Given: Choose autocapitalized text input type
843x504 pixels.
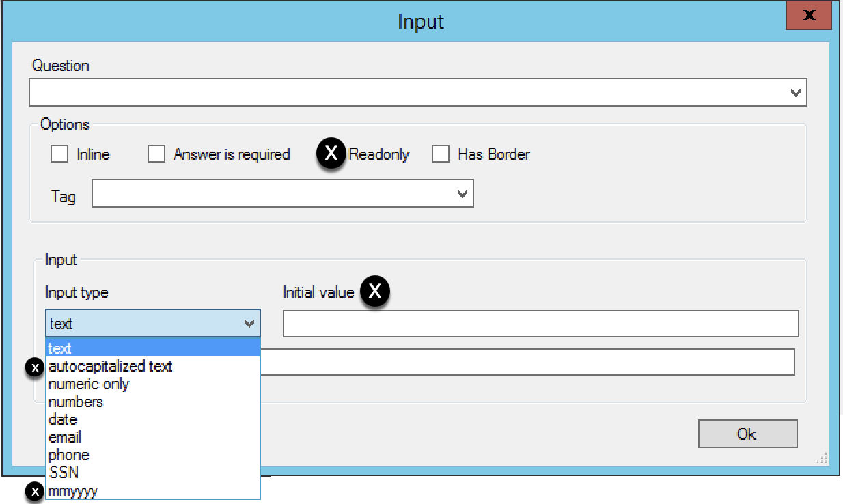Looking at the screenshot, I should [153, 366].
